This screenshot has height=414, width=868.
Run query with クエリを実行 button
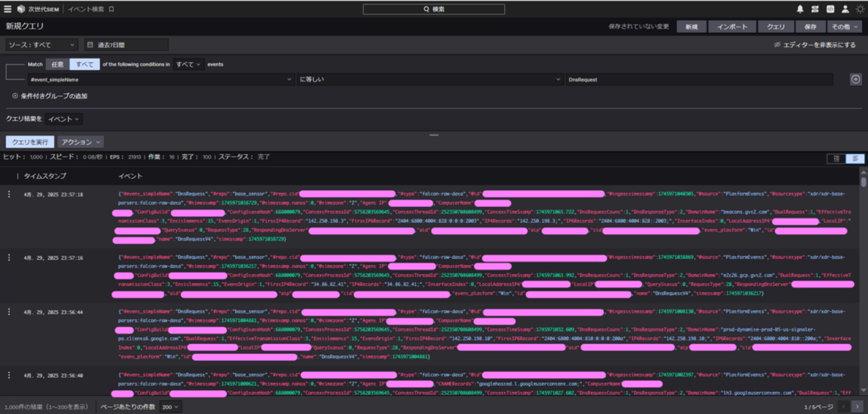[x=29, y=142]
